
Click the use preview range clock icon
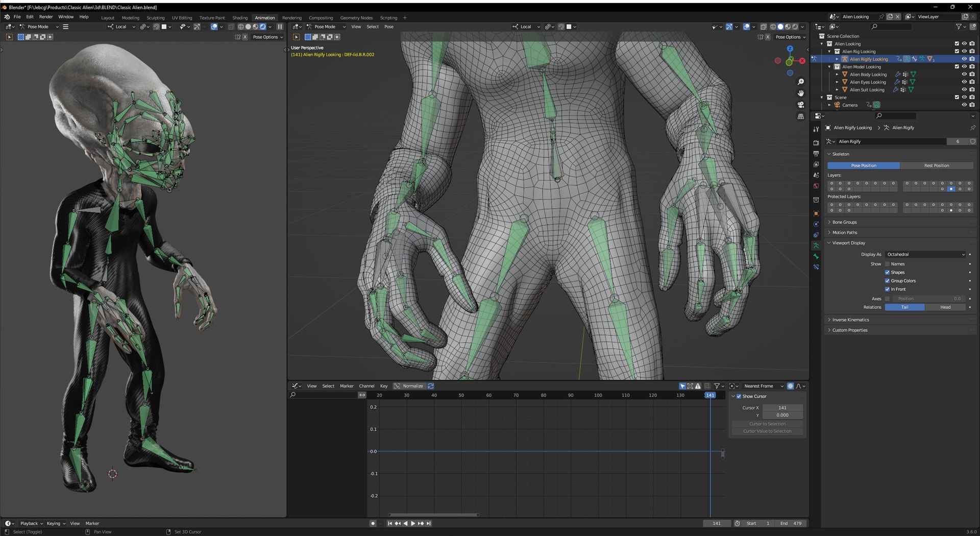coord(737,523)
